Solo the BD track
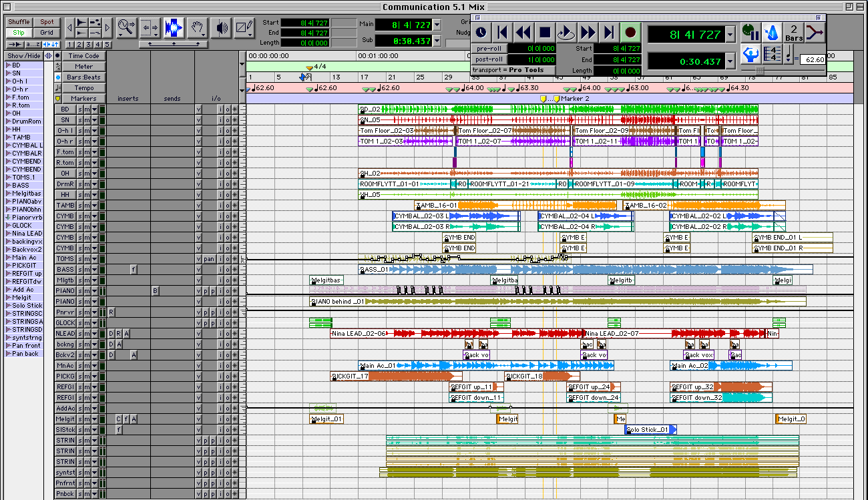Image resolution: width=868 pixels, height=500 pixels. 79,109
